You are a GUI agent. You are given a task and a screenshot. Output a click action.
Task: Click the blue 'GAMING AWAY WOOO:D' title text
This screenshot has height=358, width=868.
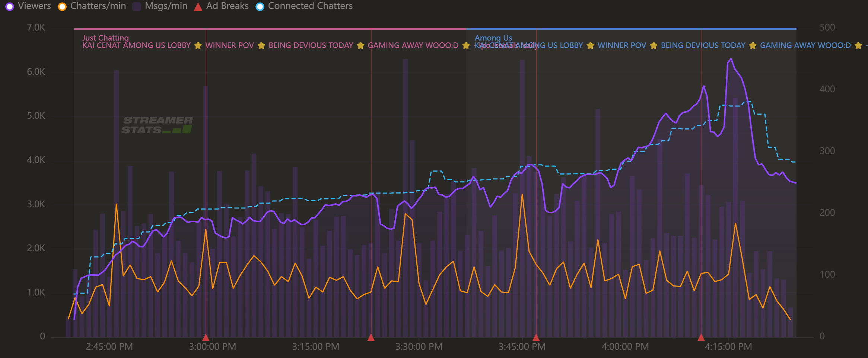(805, 45)
